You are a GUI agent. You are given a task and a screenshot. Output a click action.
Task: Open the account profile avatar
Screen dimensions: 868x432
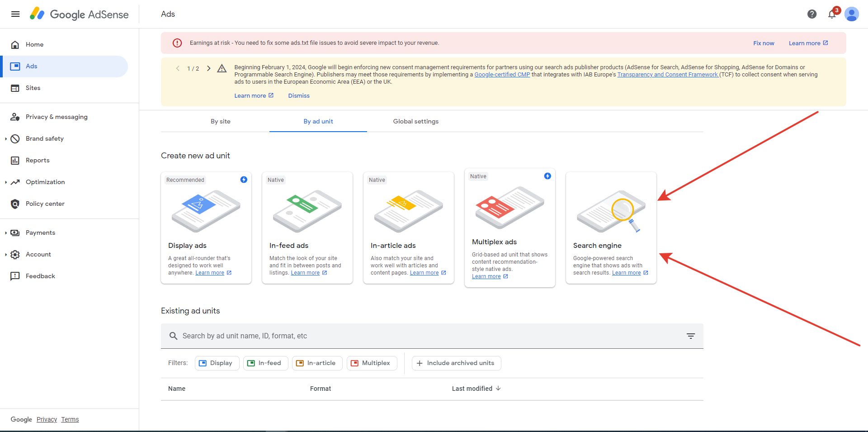click(852, 14)
